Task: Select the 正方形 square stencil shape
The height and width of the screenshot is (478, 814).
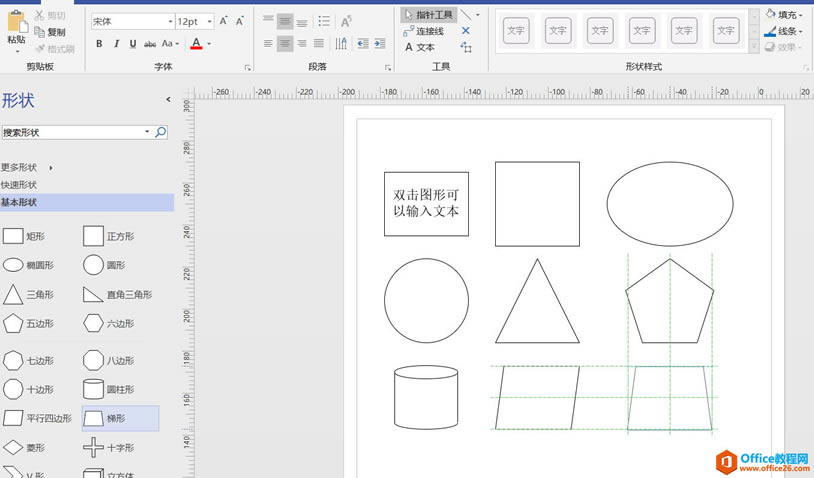Action: point(108,236)
